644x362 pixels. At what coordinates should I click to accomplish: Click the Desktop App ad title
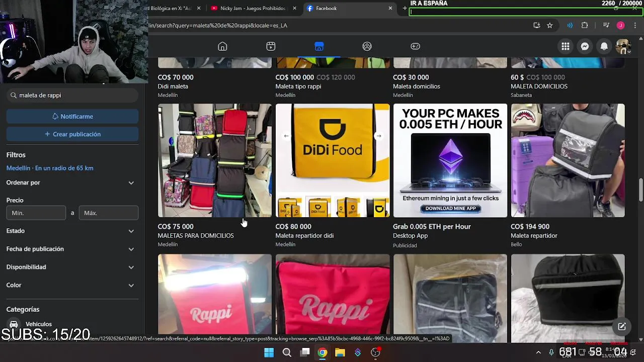pyautogui.click(x=411, y=236)
